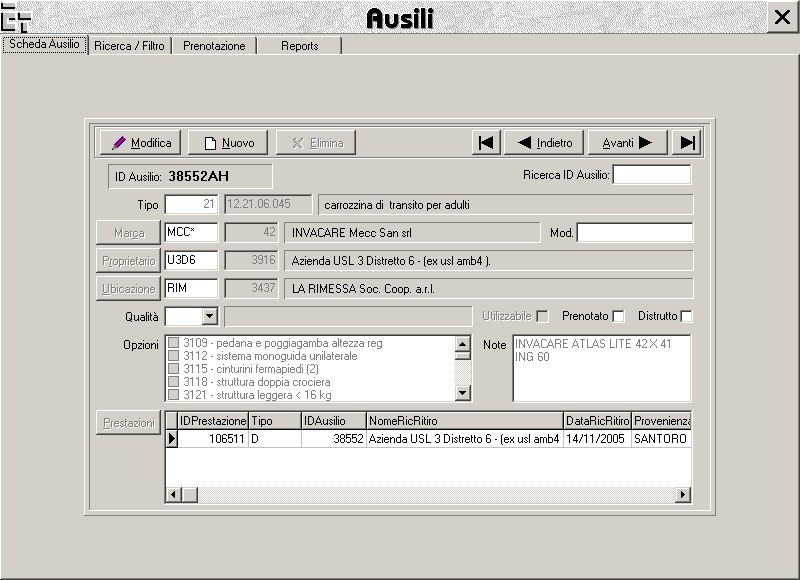The image size is (800, 580).
Task: Click the Marca ID field 42
Action: click(x=252, y=232)
